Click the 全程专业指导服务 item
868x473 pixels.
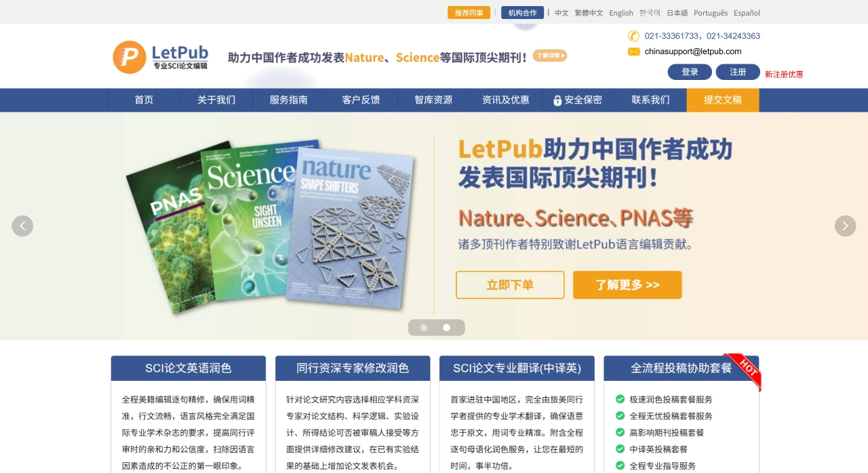pyautogui.click(x=663, y=466)
